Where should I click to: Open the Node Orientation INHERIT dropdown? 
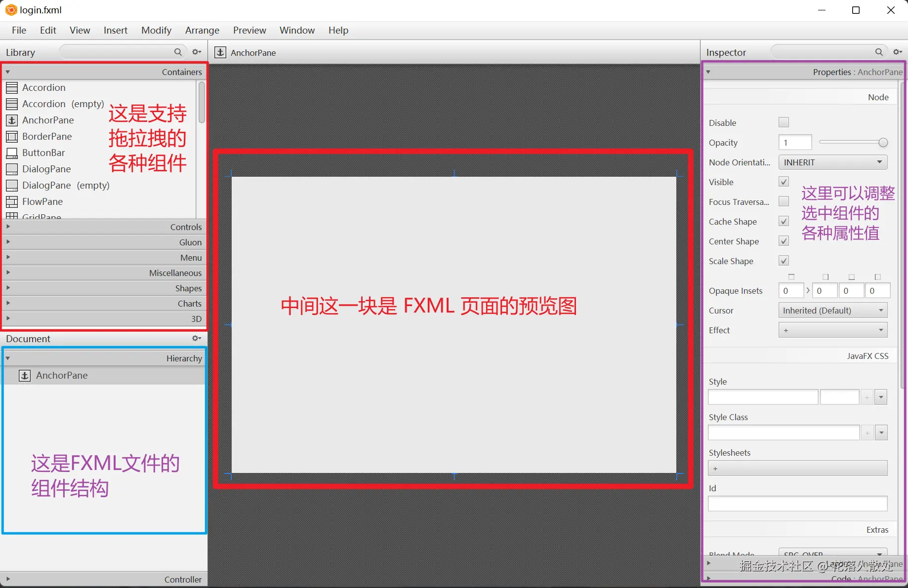[833, 162]
